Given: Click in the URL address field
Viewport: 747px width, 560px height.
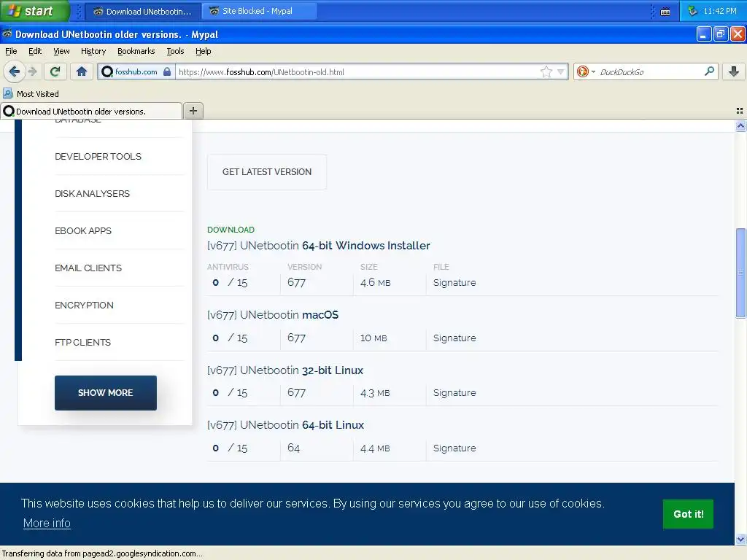Looking at the screenshot, I should point(357,72).
